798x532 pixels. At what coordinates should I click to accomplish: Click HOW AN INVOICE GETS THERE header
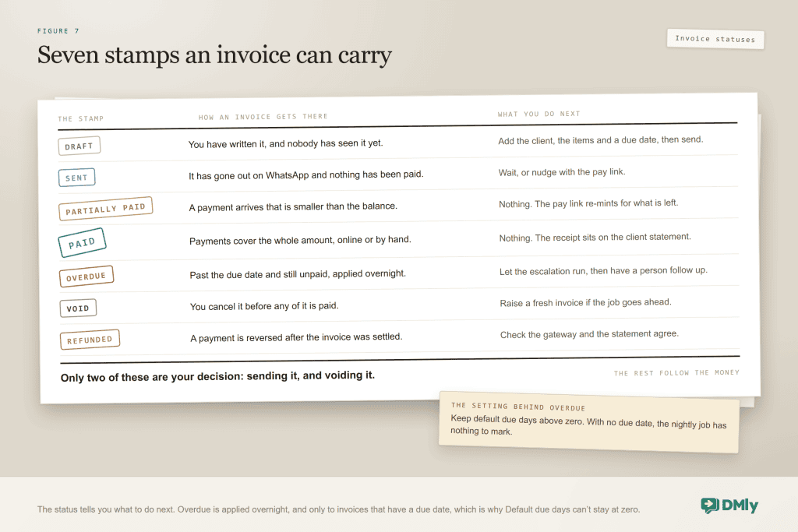pyautogui.click(x=263, y=117)
